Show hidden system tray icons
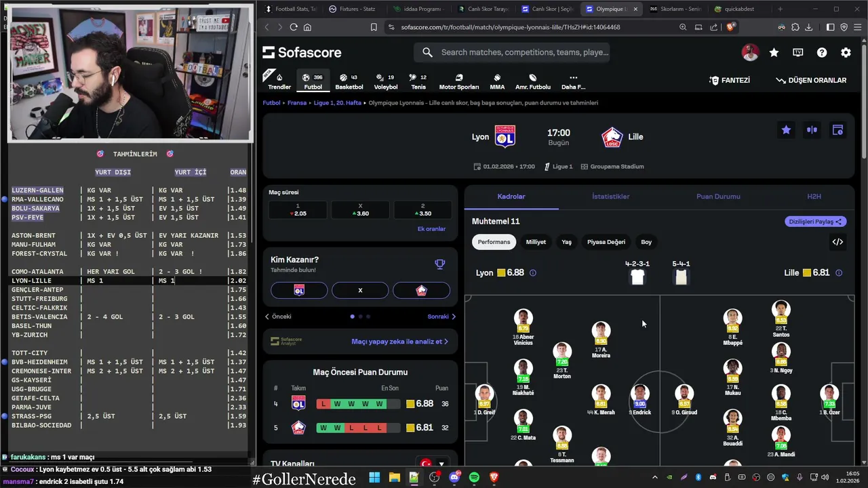The height and width of the screenshot is (488, 868). 654,477
